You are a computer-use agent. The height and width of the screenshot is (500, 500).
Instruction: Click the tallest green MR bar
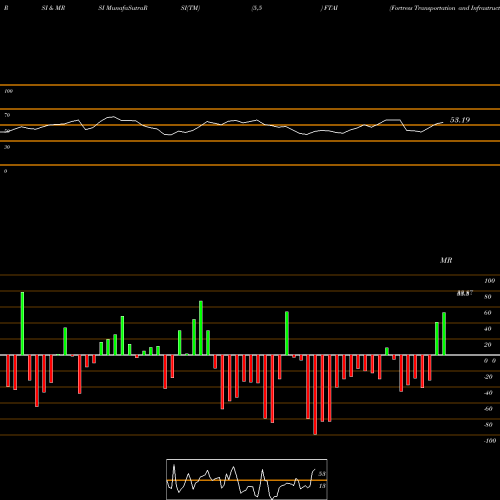(22, 323)
